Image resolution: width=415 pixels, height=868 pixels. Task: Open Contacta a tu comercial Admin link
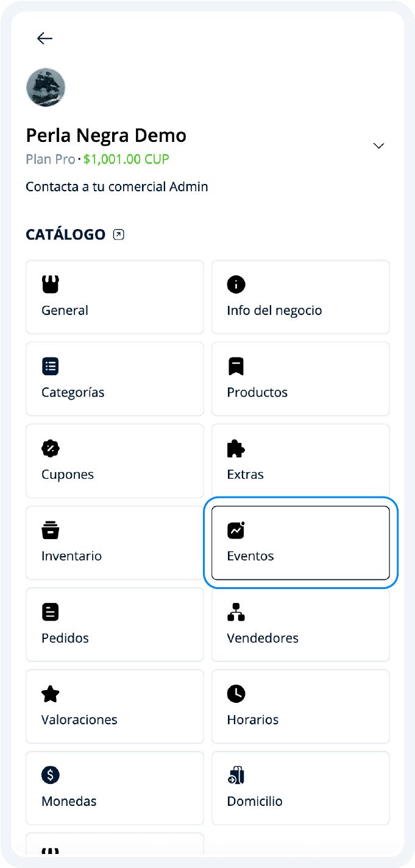116,186
